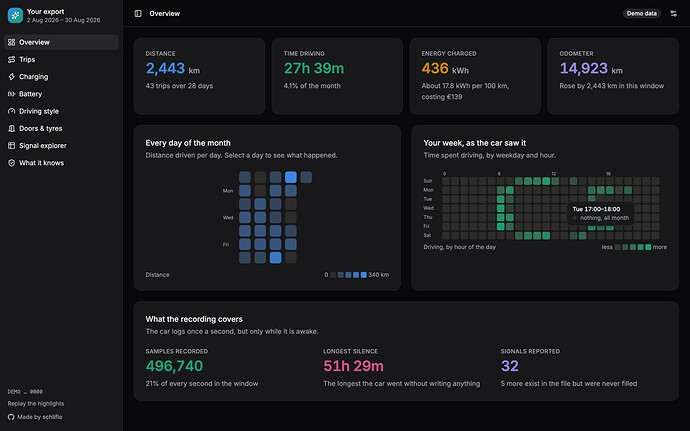
Task: Click the 2,443 km distance value
Action: click(x=172, y=69)
